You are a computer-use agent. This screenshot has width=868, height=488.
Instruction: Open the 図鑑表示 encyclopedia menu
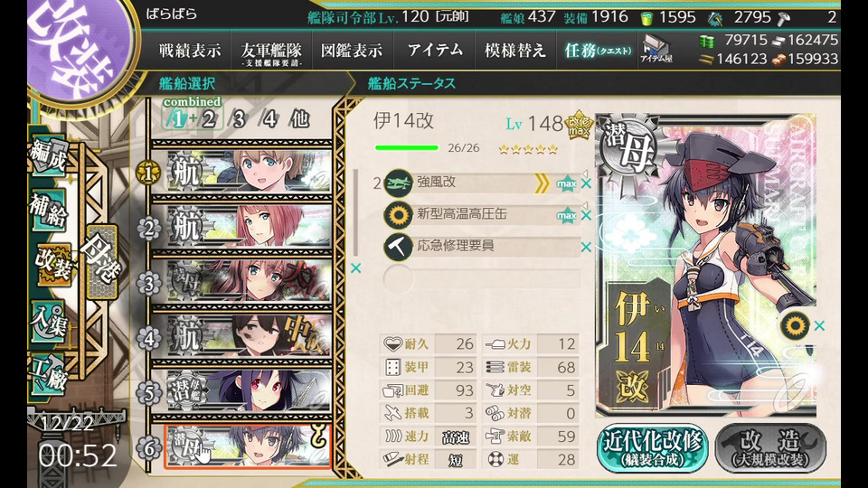tap(352, 51)
